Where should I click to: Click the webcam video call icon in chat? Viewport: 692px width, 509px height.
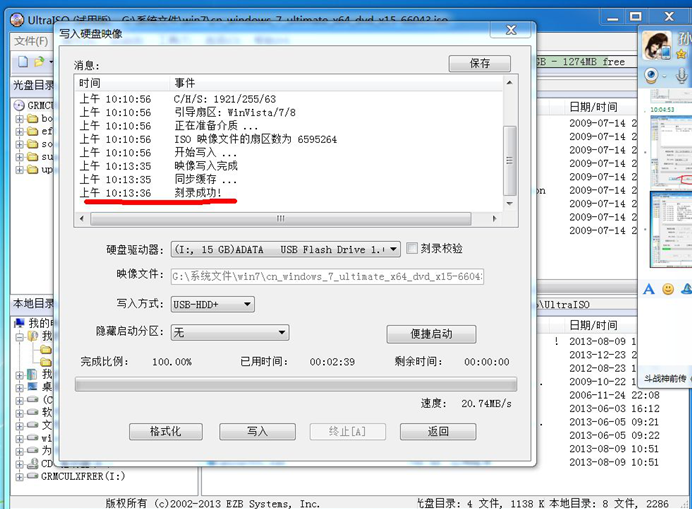click(x=651, y=75)
